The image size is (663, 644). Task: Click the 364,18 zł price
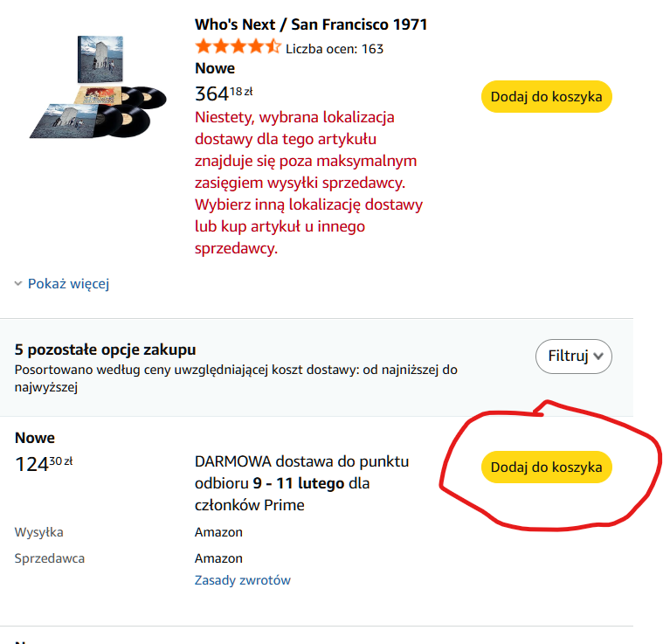pos(224,93)
